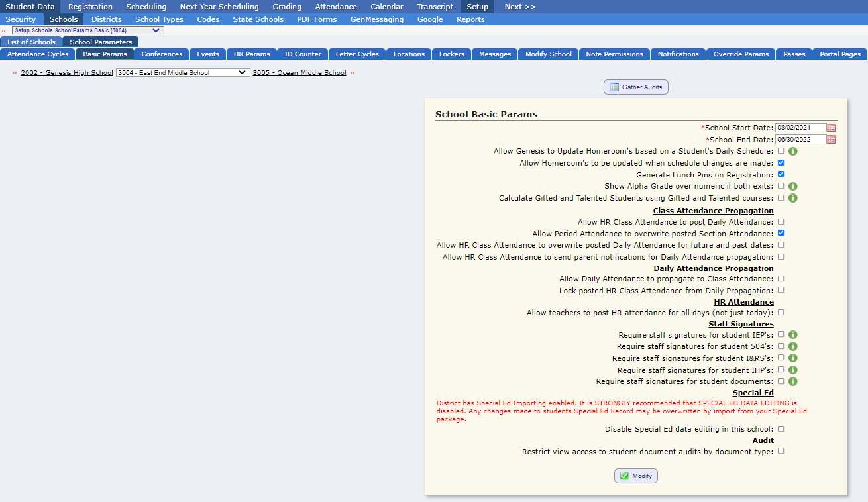Screen dimensions: 868x502
Task: Click the info icon next to Gifted and Talented calculation
Action: (x=792, y=199)
